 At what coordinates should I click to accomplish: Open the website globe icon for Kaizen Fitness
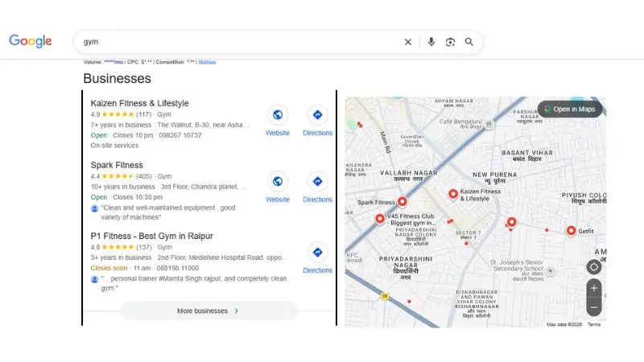278,115
